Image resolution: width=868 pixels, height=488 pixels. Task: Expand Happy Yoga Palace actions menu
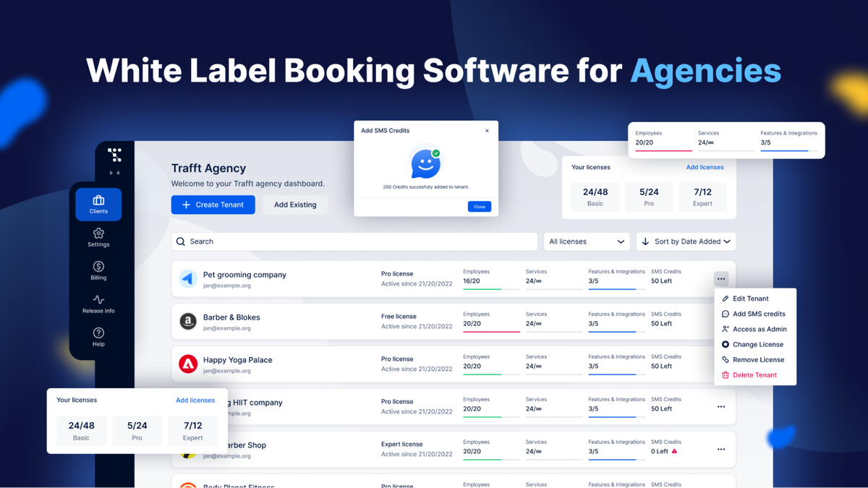(x=720, y=363)
